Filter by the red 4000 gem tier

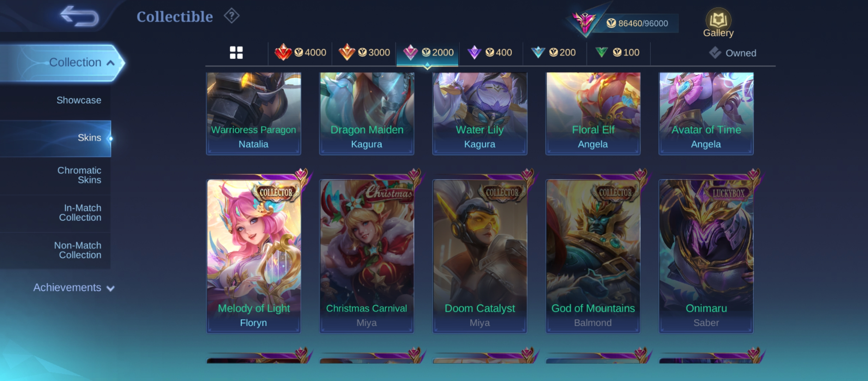(300, 53)
